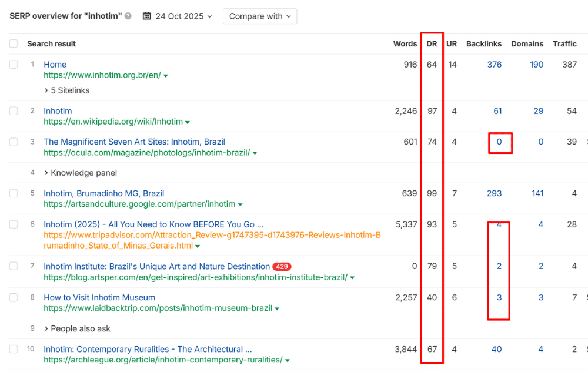Image resolution: width=588 pixels, height=376 pixels.
Task: Click the laidbacktrip.com posts URL
Action: click(x=158, y=308)
